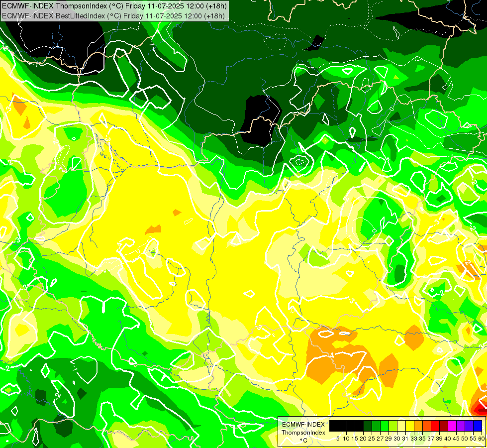This screenshot has width=487, height=448.
Task: Click the legend tick value 29
Action: point(389,439)
